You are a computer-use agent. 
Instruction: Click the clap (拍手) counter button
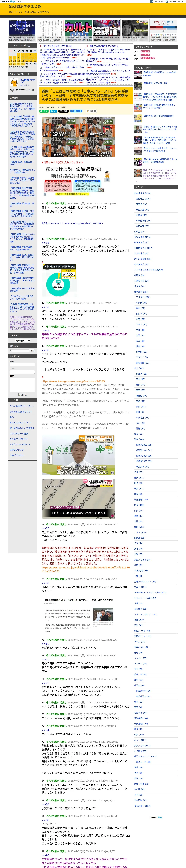coord(92,111)
